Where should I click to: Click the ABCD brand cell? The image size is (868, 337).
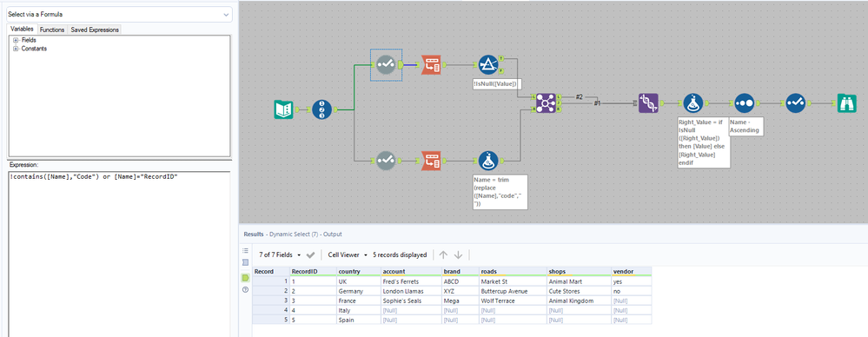[x=461, y=281]
